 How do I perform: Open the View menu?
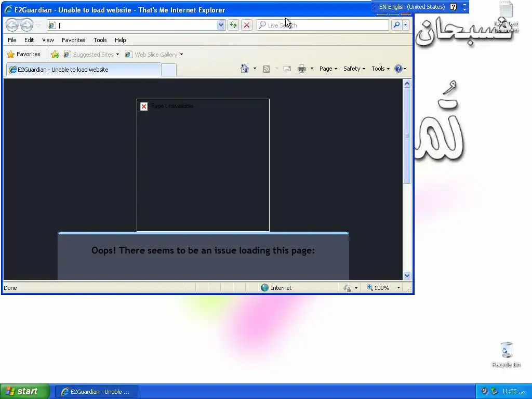click(x=48, y=40)
